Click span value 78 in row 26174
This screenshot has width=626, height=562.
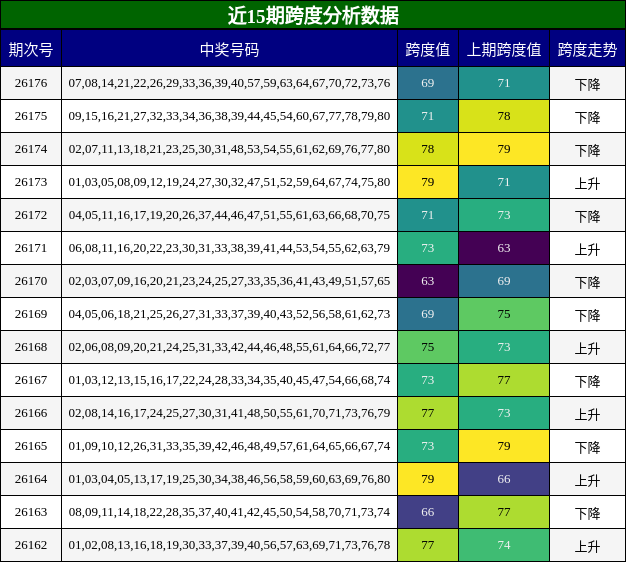click(428, 149)
